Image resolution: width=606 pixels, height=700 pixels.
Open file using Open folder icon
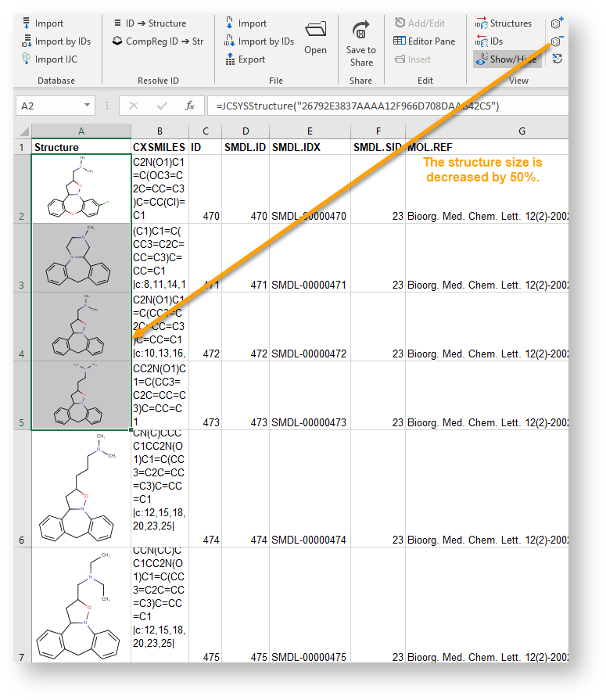(x=316, y=36)
